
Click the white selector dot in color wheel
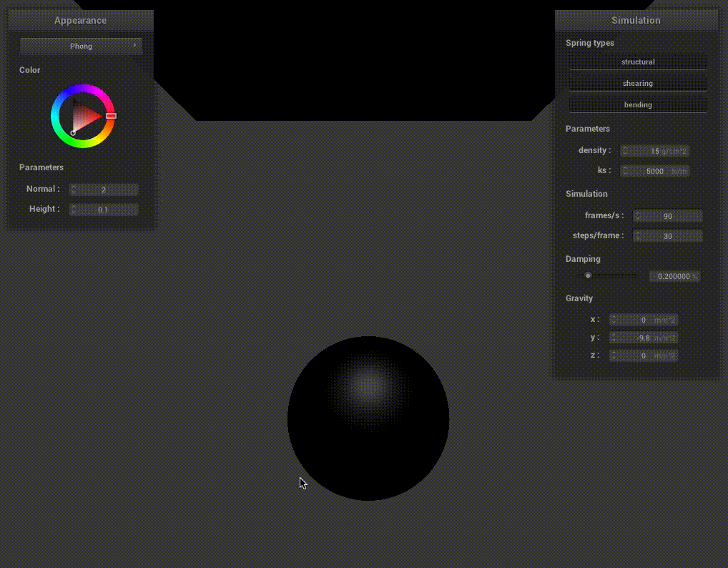73,133
